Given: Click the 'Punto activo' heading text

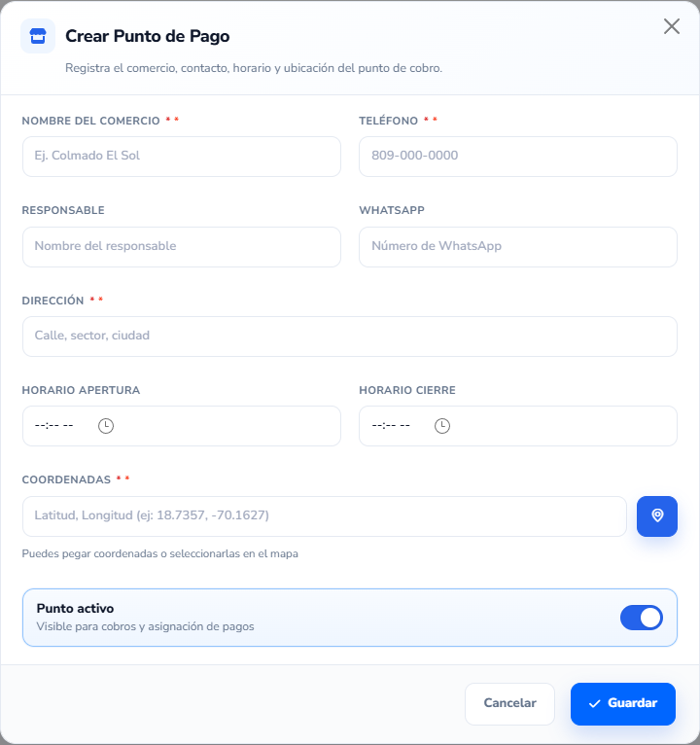Looking at the screenshot, I should [75, 609].
